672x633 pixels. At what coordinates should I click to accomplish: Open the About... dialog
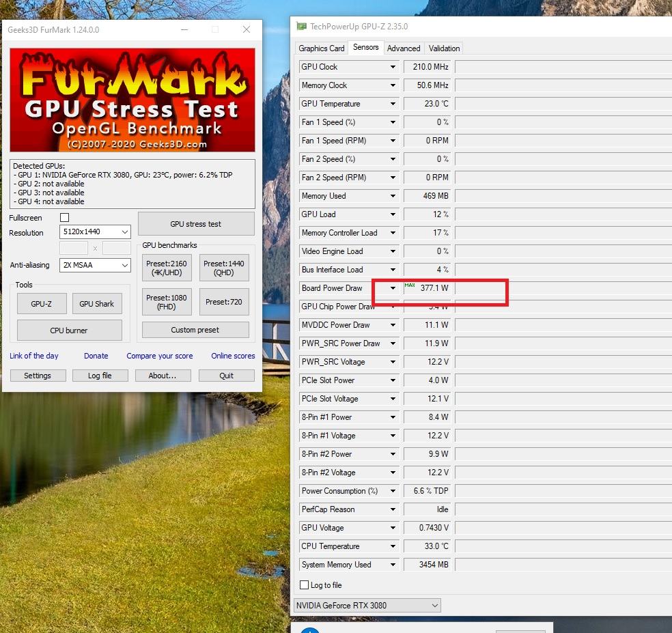point(163,376)
